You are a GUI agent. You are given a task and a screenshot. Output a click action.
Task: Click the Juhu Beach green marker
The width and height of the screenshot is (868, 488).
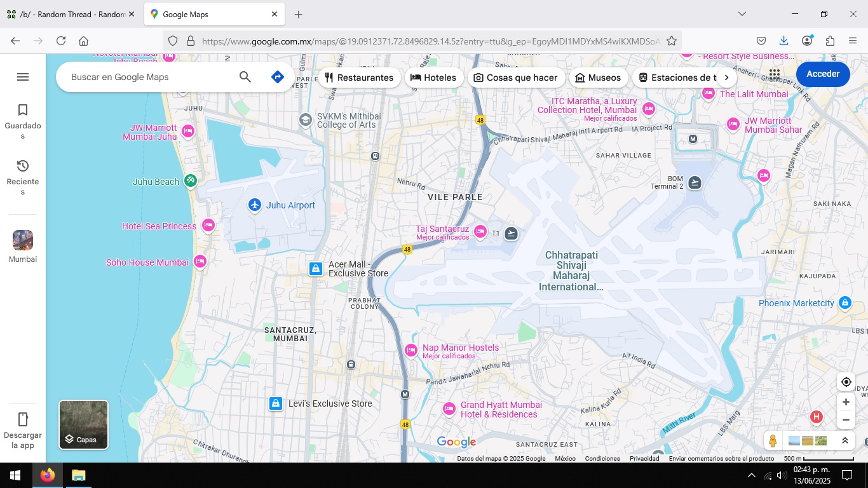(x=190, y=182)
